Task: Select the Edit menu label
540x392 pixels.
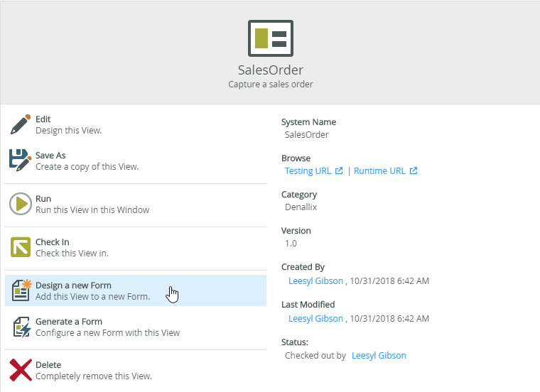Action: click(x=43, y=119)
